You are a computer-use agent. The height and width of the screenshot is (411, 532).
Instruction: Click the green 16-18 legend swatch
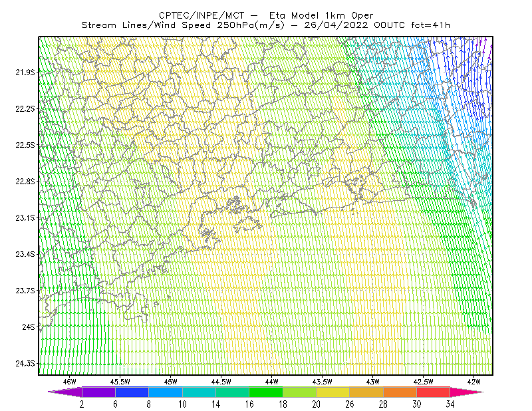(x=266, y=392)
